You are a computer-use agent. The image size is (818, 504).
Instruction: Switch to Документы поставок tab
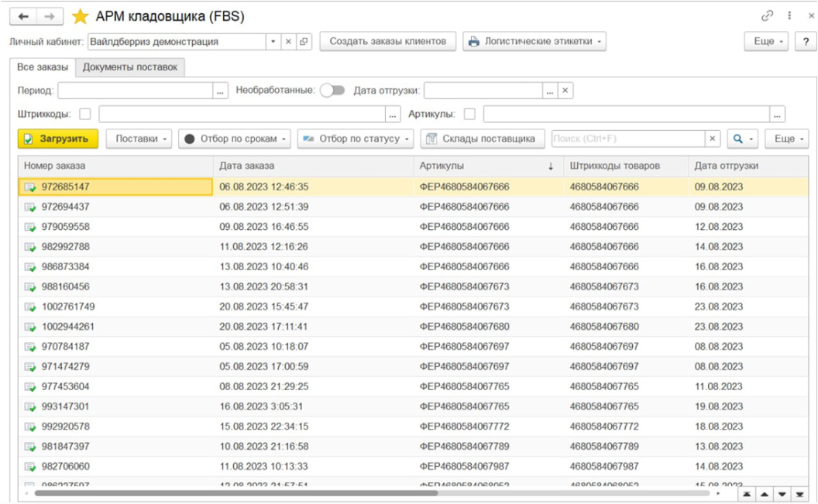130,67
